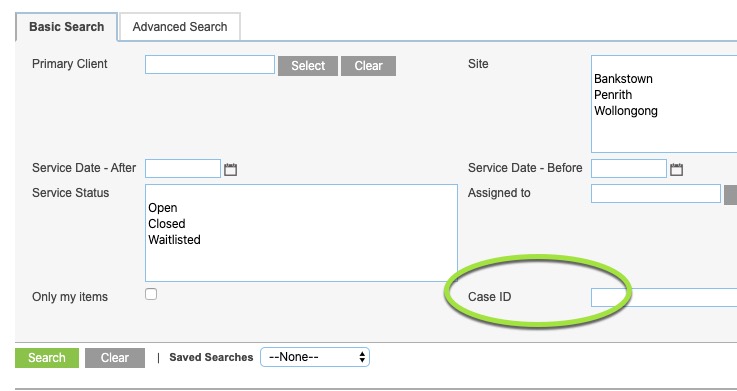Open the Service Date - Before calendar picker
This screenshot has width=737, height=391.
coord(676,169)
